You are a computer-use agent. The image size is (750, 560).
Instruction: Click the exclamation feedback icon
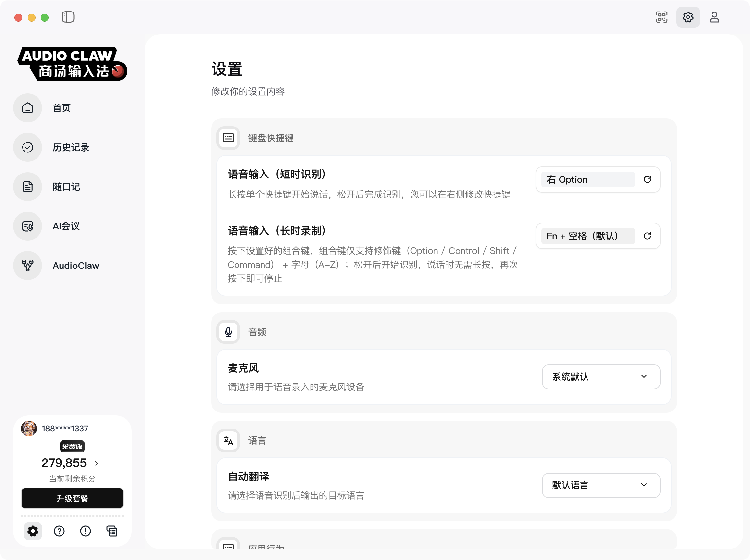point(86,531)
